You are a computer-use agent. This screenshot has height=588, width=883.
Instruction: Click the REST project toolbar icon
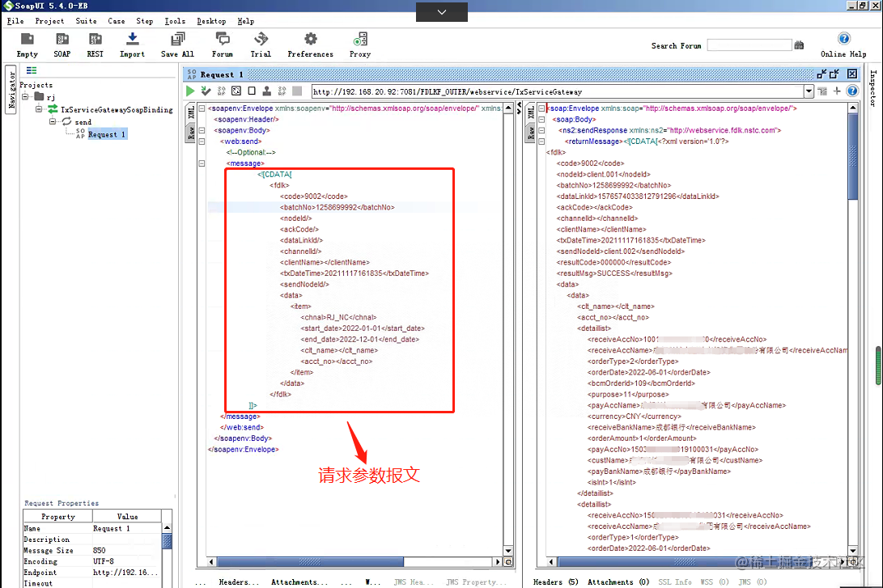pos(96,45)
